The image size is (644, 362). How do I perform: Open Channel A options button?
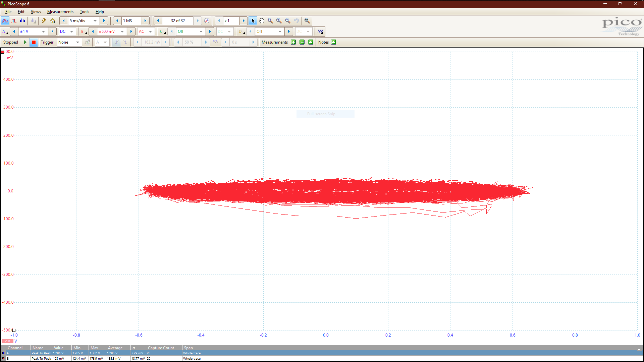[x=5, y=32]
